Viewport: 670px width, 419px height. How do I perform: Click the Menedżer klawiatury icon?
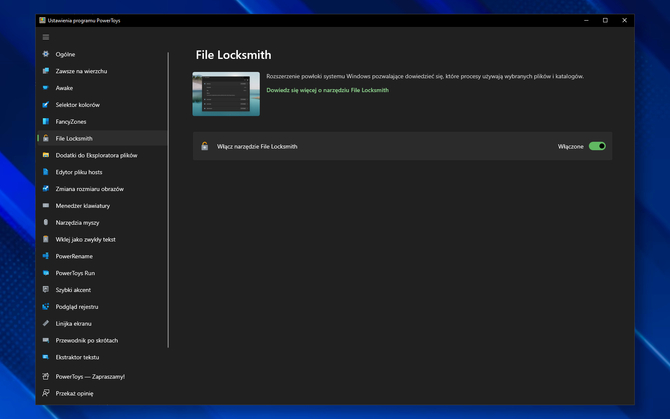pos(46,205)
